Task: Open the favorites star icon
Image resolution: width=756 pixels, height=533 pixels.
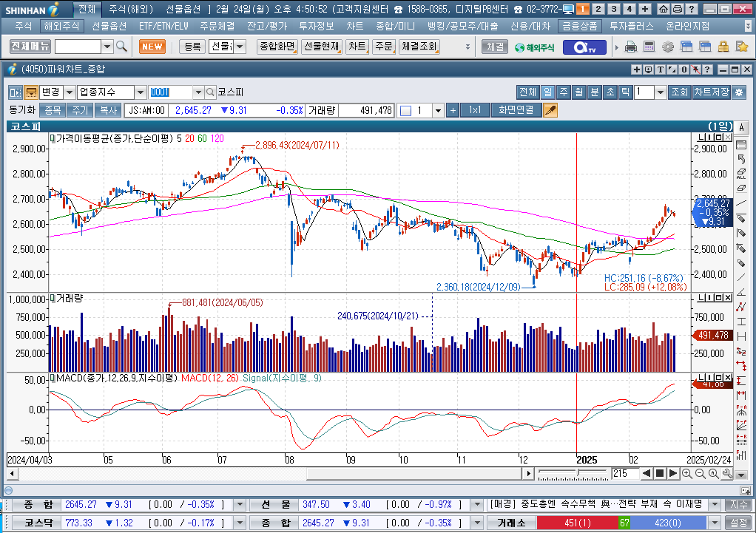Action: pos(741,47)
